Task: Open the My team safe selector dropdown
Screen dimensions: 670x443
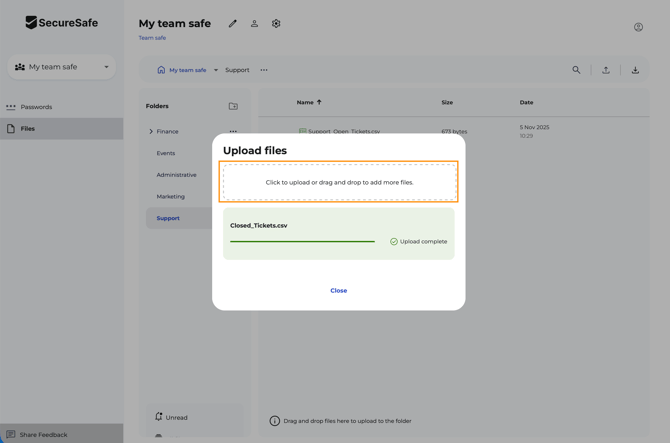Action: tap(62, 67)
